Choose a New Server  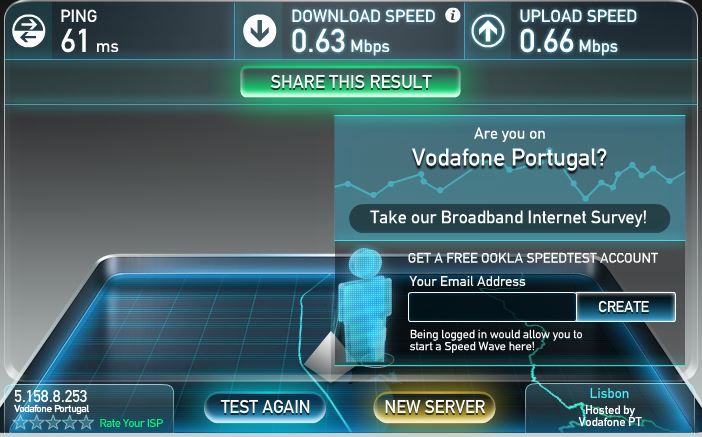(435, 407)
